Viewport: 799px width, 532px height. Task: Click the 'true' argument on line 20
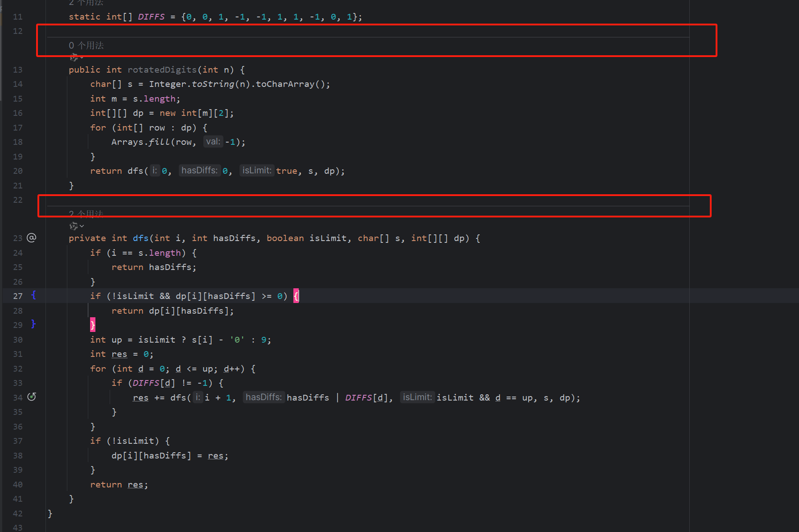(286, 171)
